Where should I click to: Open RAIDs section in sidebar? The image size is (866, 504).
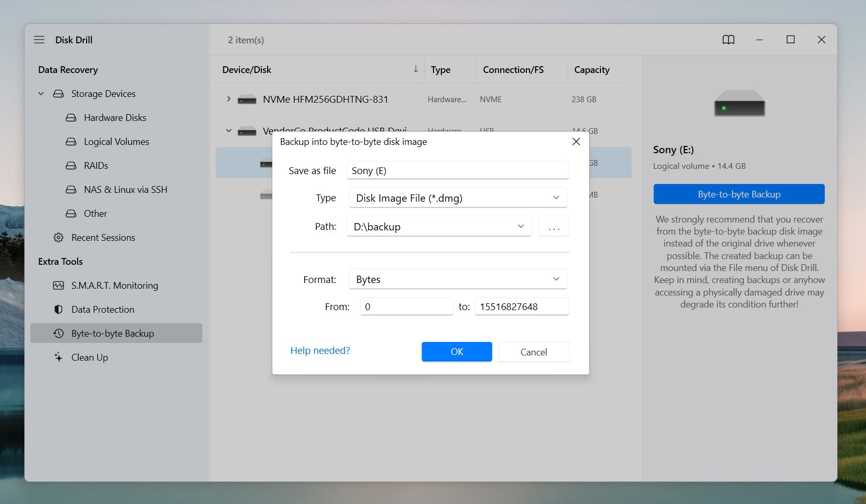(x=96, y=166)
